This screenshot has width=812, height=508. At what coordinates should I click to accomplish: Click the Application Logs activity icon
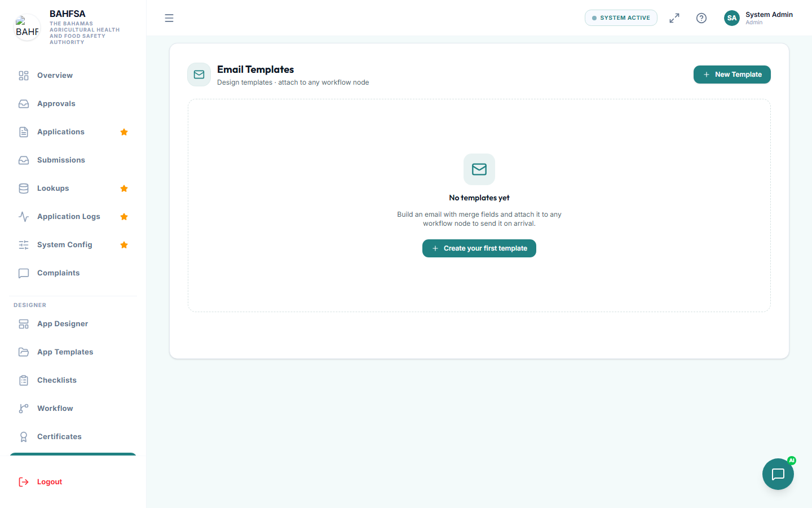point(24,217)
